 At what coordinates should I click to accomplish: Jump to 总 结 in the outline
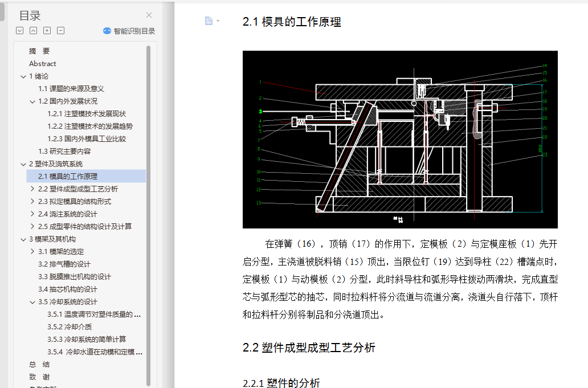click(39, 365)
